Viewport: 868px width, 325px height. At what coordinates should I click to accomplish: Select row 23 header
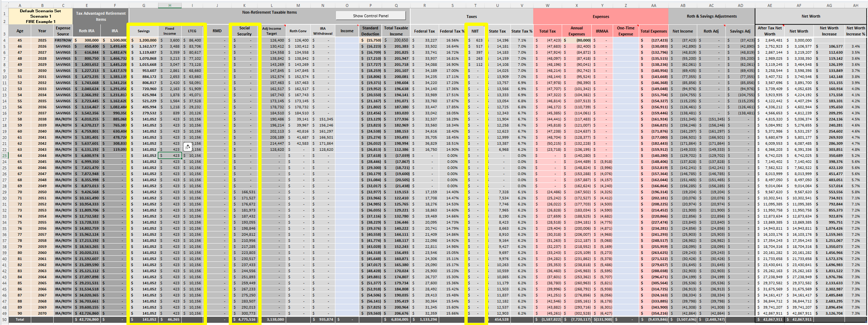click(4, 156)
